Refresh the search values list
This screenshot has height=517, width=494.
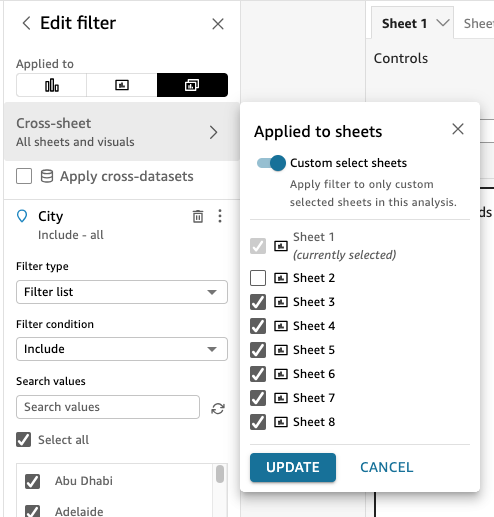point(218,408)
